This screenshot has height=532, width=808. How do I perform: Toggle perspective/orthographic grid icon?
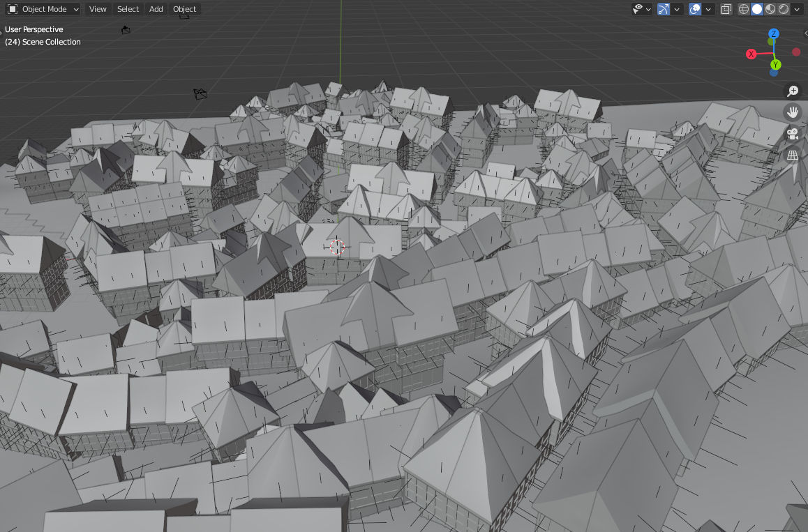point(793,155)
